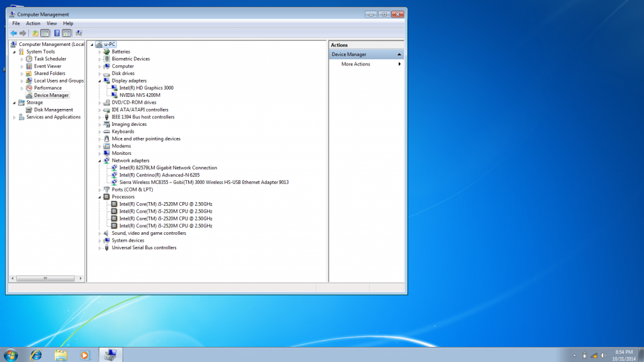Select Event Viewer icon in console tree
Screen dimensions: 644x362
point(29,66)
